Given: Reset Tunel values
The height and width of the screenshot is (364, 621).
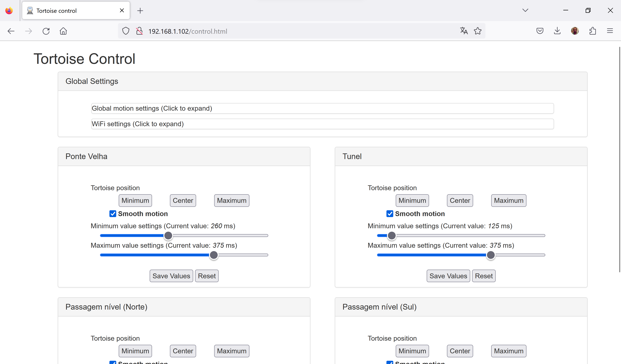Looking at the screenshot, I should (484, 276).
